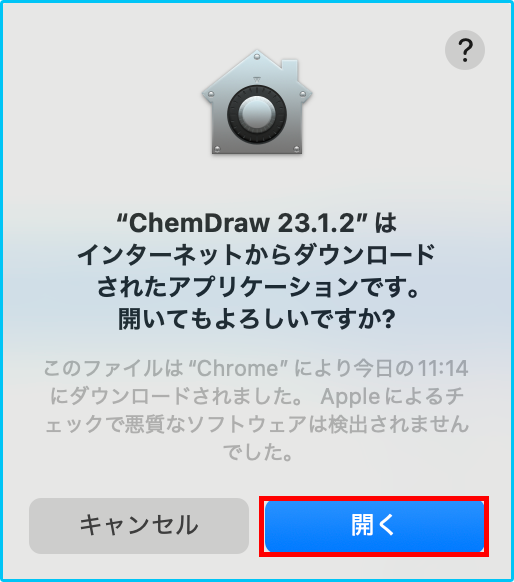Click the line 悪質なソフトウェアは検出されません

[x=297, y=425]
